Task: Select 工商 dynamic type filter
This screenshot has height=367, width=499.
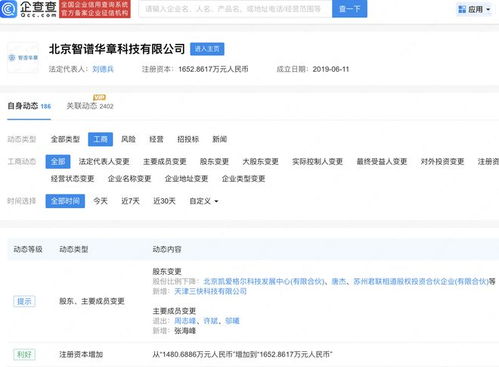Action: point(100,139)
